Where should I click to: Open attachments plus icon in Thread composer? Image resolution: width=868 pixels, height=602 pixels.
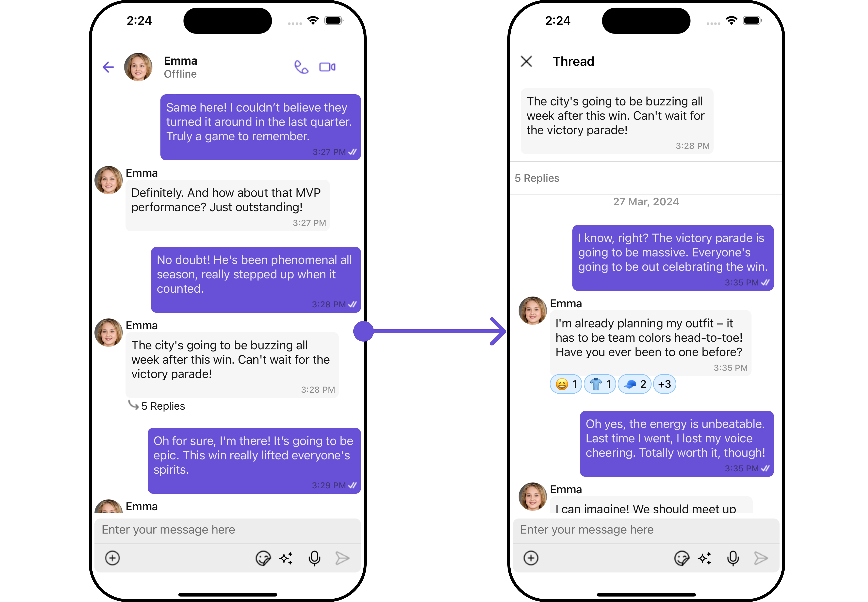pyautogui.click(x=531, y=558)
